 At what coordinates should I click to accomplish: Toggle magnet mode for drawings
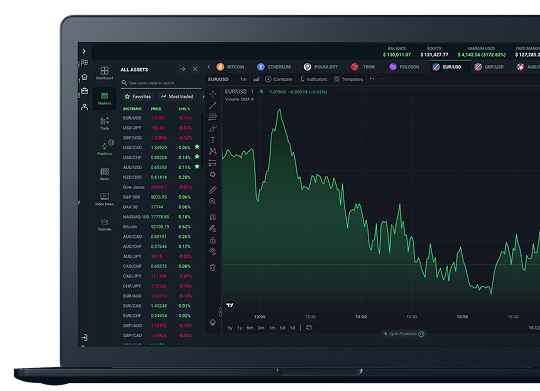point(213,217)
